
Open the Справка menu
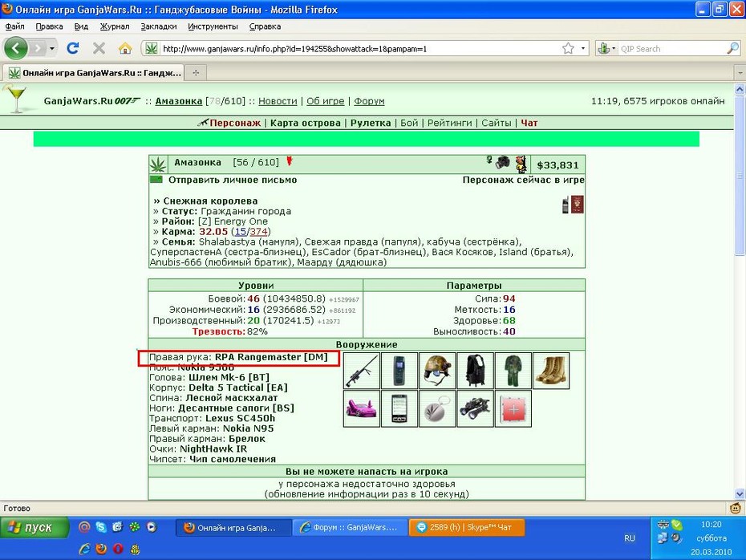point(265,26)
